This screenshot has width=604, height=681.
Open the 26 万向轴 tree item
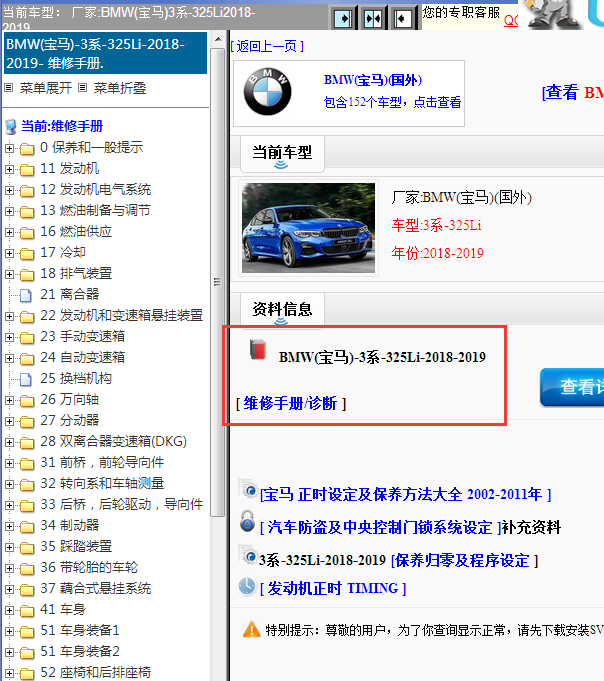click(69, 399)
